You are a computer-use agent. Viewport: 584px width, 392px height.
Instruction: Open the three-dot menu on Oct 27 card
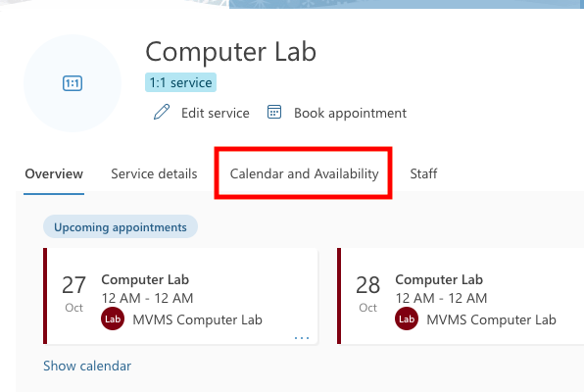tap(302, 338)
